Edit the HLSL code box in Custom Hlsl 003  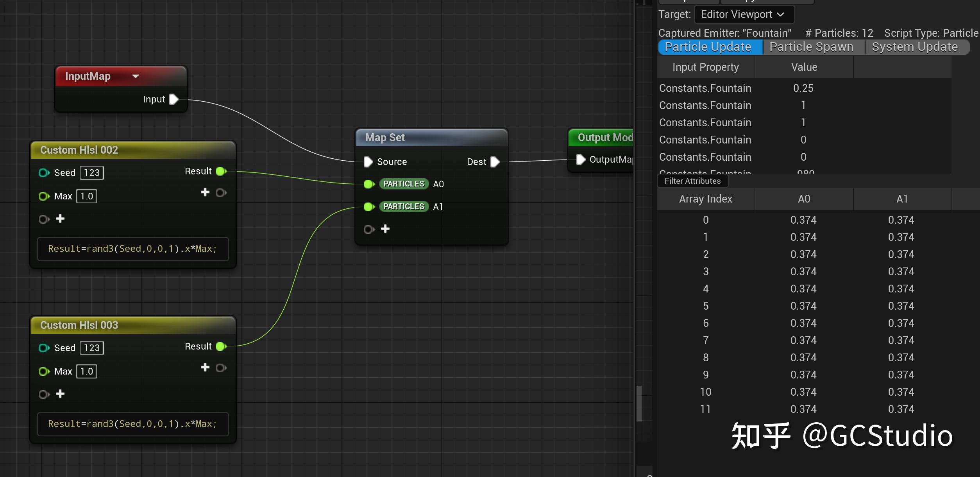132,424
